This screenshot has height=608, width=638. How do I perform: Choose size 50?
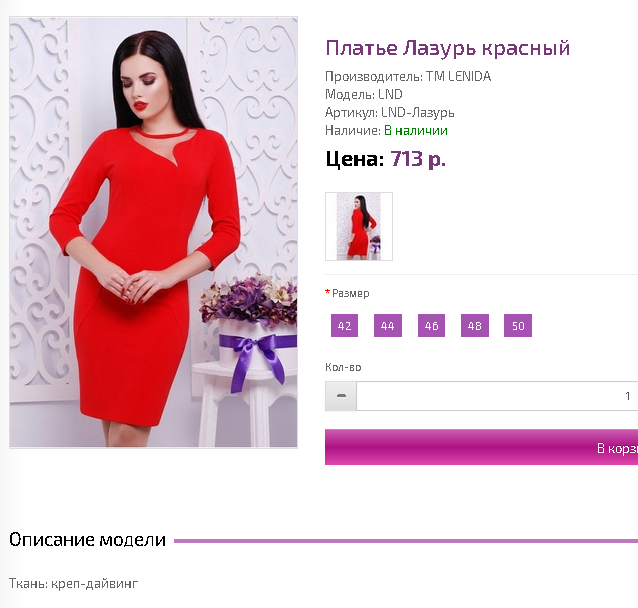[x=518, y=326]
